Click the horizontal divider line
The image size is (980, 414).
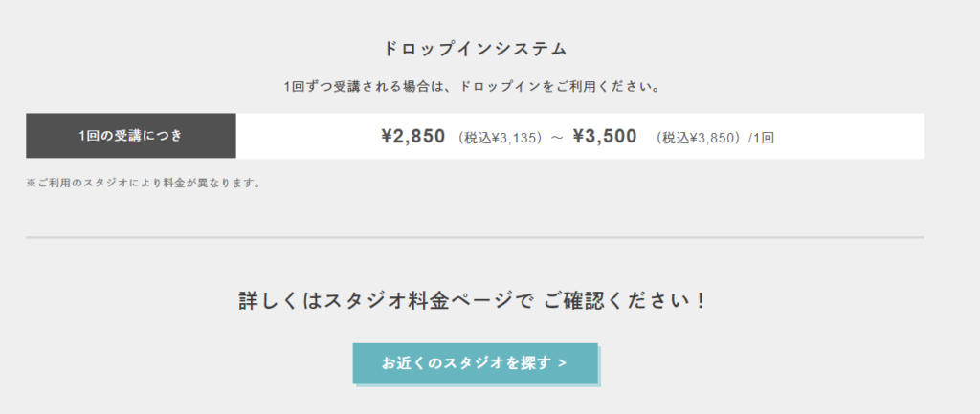pos(475,236)
